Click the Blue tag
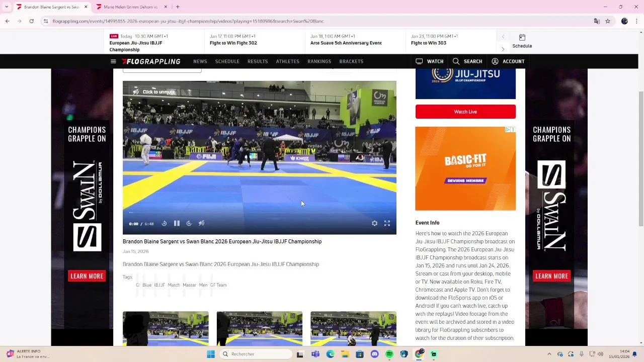The image size is (644, 362). coord(147,285)
